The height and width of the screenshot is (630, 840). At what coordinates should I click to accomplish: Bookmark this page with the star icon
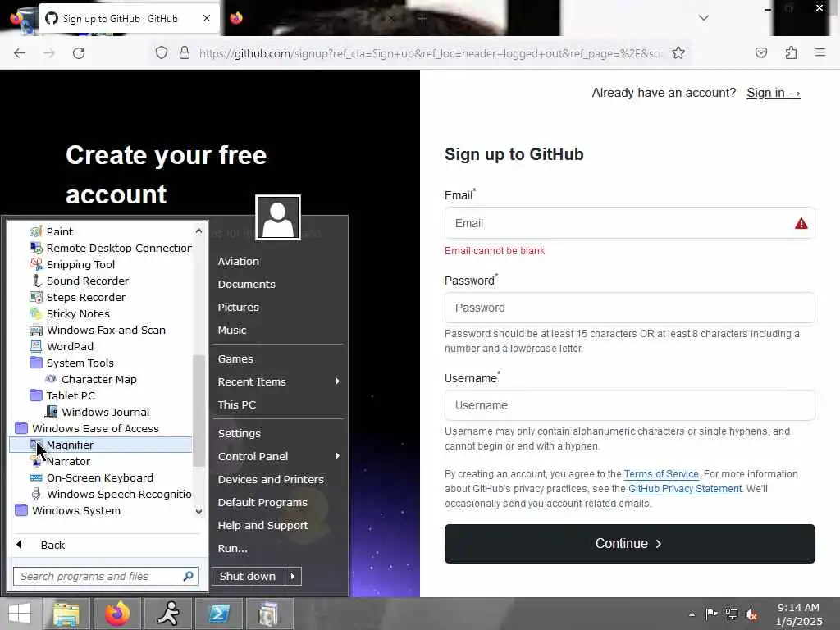pos(678,53)
